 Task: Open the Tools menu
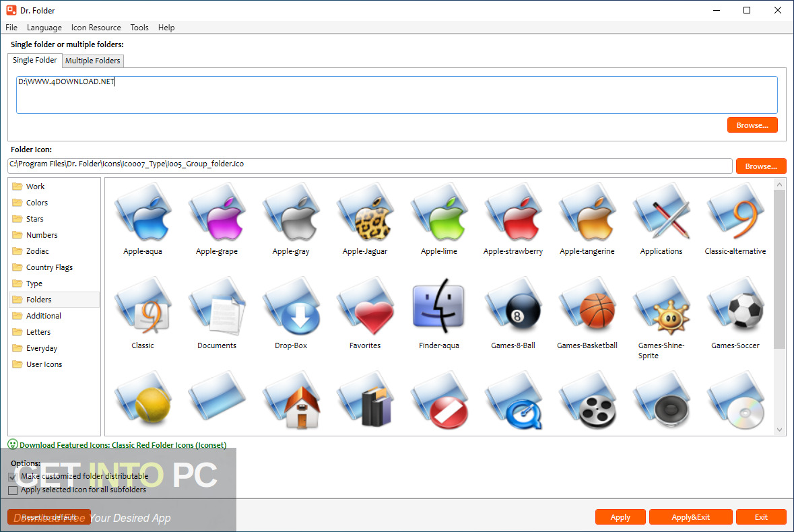(139, 28)
